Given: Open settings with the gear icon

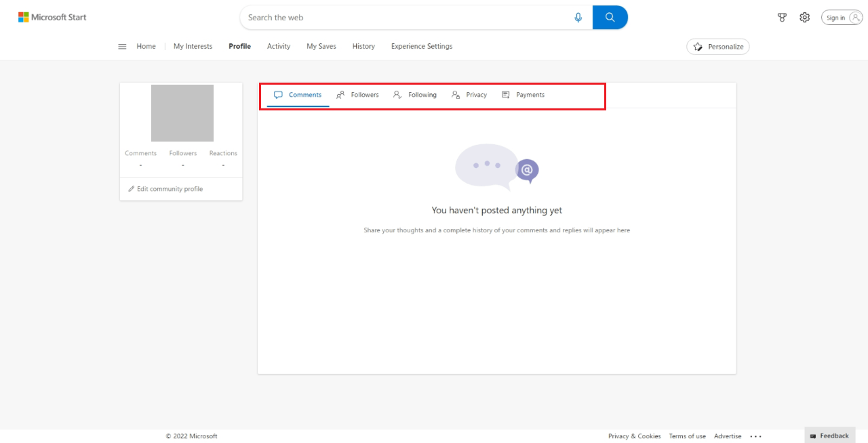Looking at the screenshot, I should (804, 17).
